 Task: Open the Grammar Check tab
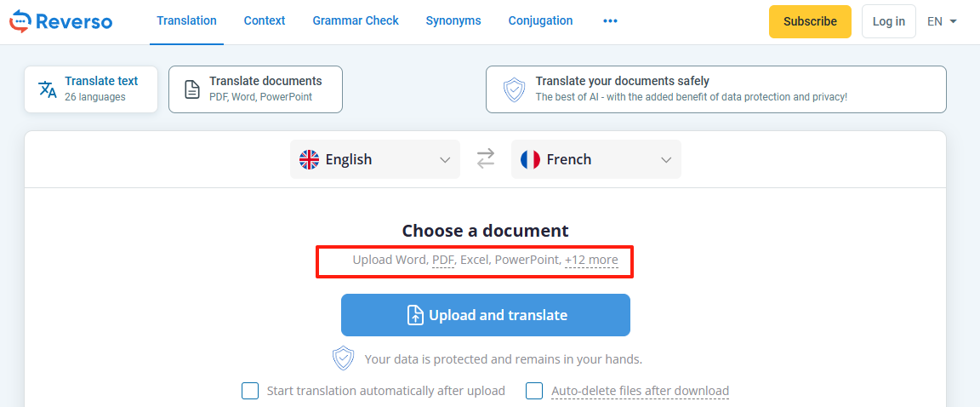click(356, 20)
